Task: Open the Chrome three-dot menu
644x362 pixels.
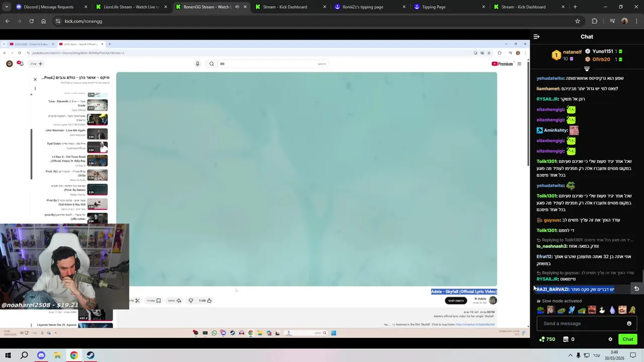Action: click(636, 21)
